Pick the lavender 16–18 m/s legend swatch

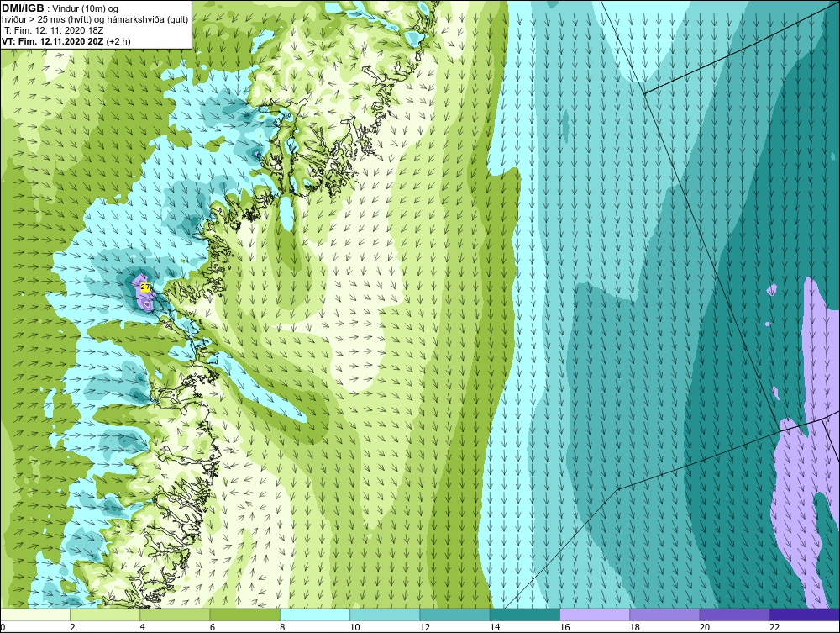[x=595, y=615]
